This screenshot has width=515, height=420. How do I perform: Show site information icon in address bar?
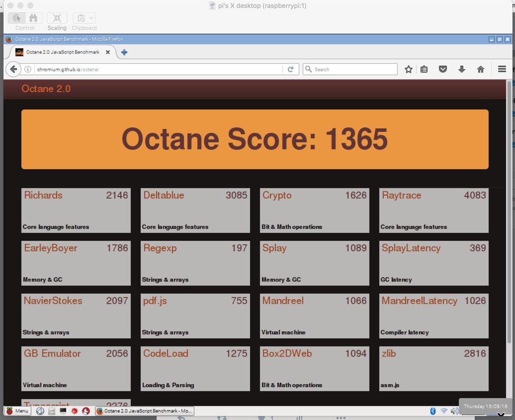click(28, 69)
